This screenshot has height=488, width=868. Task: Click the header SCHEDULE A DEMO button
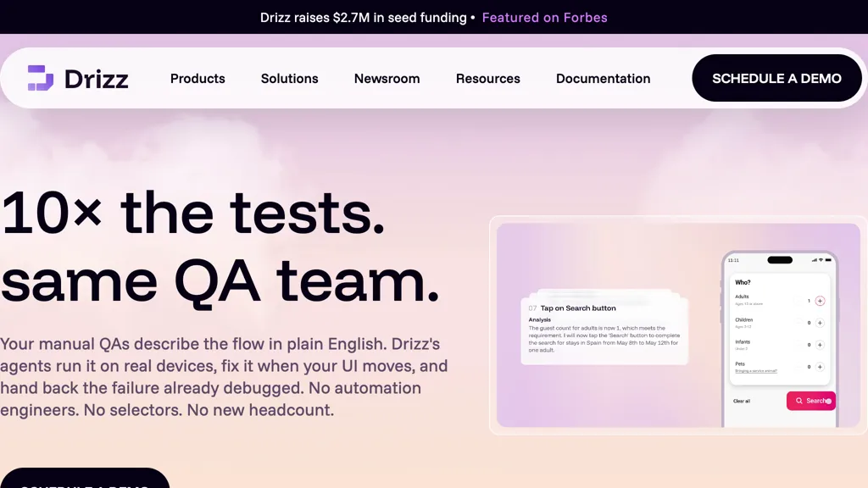776,78
